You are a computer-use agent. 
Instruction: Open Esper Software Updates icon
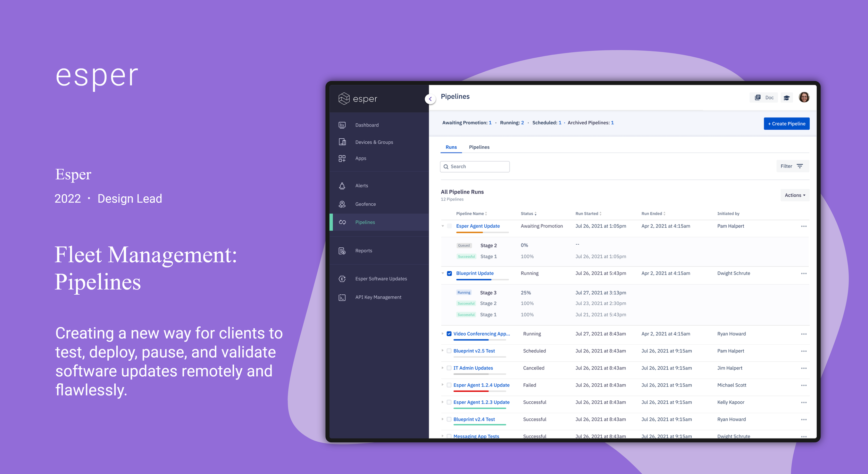[x=342, y=279]
